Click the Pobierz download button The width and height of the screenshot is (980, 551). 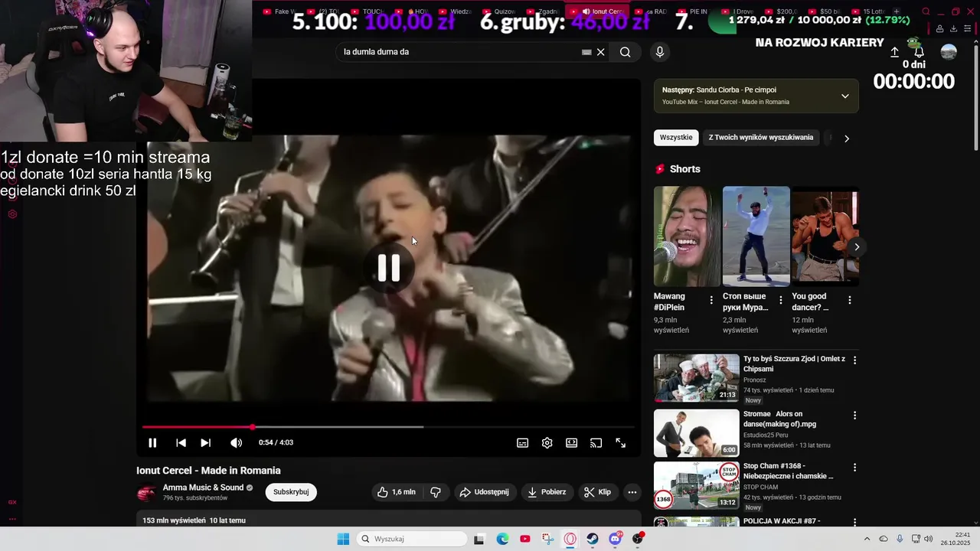coord(547,492)
